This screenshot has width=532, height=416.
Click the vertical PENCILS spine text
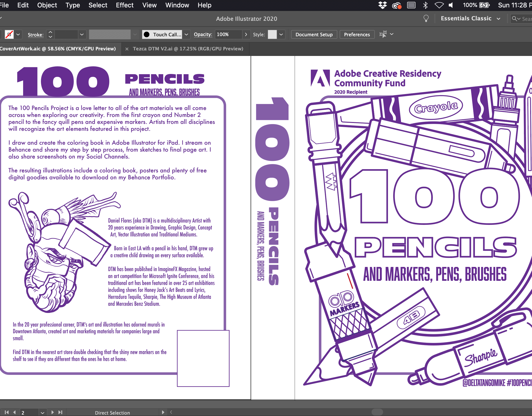pyautogui.click(x=273, y=246)
